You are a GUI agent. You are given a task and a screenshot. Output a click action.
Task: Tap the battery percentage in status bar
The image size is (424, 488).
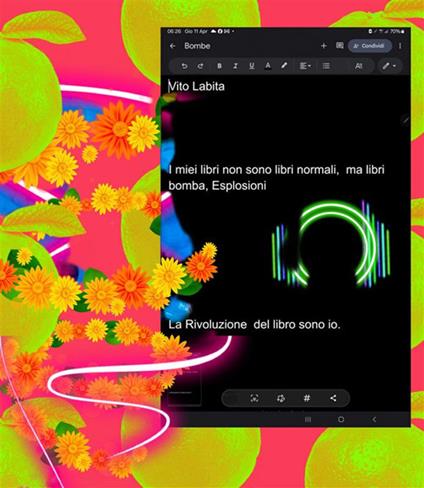(x=395, y=31)
